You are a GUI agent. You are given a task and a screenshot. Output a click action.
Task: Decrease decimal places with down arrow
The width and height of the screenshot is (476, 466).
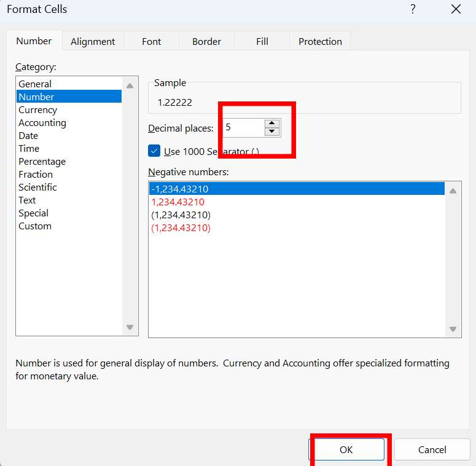point(271,132)
